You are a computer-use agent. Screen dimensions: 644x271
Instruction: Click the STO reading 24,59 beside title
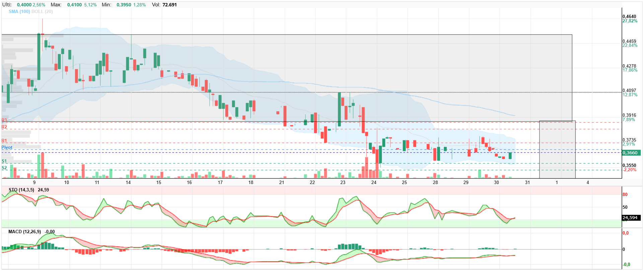coord(44,190)
